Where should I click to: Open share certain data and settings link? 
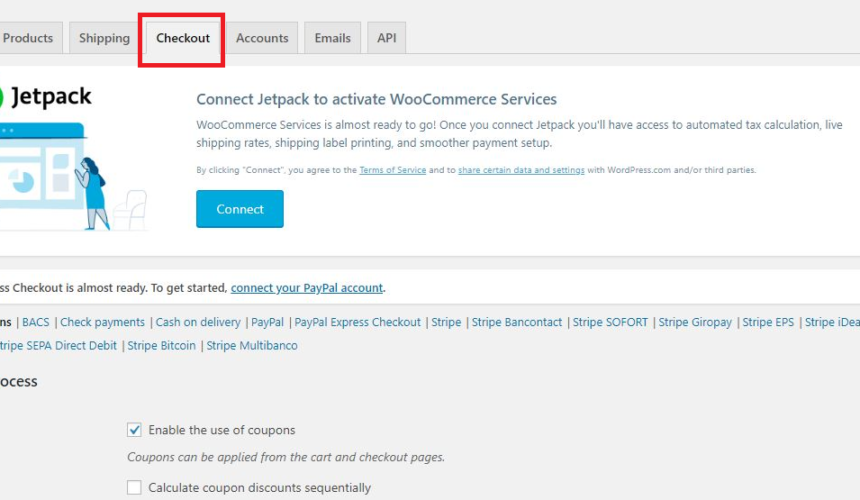(x=521, y=170)
